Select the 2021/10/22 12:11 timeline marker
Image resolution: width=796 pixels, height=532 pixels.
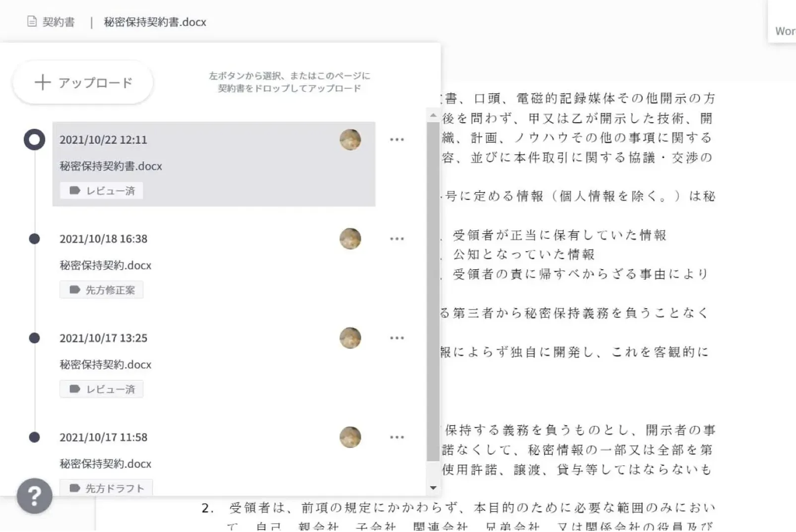(x=34, y=140)
